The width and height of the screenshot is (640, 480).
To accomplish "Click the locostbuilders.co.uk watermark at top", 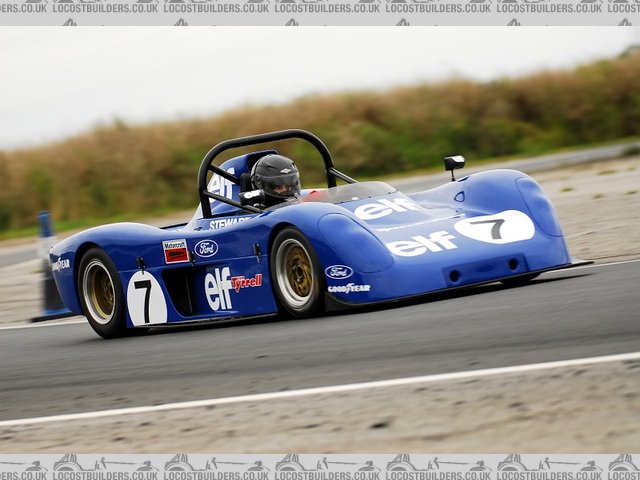I will tap(320, 8).
